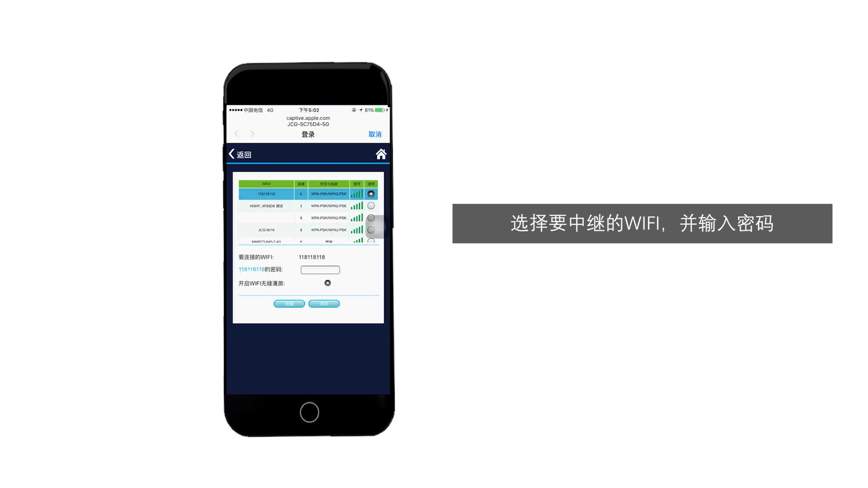
Task: Select the 118118118 WiFi network row
Action: (307, 194)
